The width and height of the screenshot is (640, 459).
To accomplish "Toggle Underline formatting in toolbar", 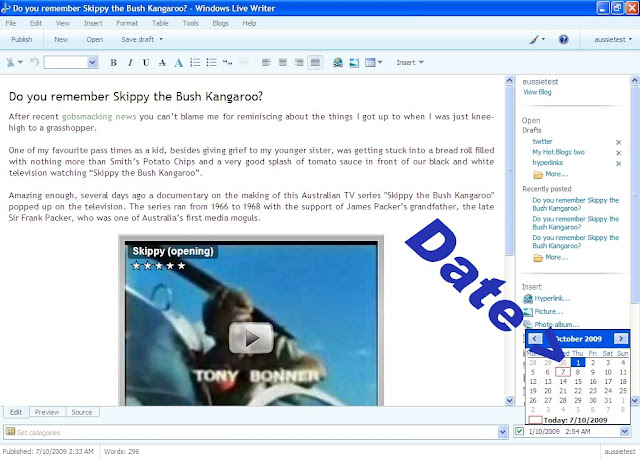I will pyautogui.click(x=146, y=62).
